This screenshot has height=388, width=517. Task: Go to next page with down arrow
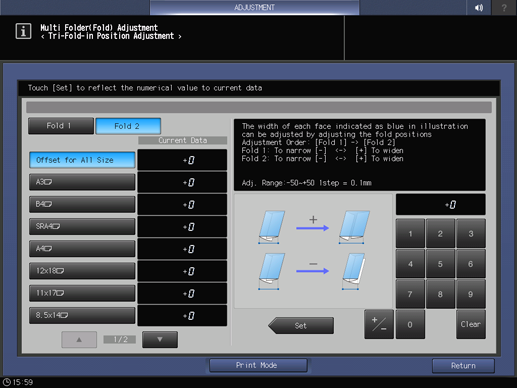coord(160,339)
